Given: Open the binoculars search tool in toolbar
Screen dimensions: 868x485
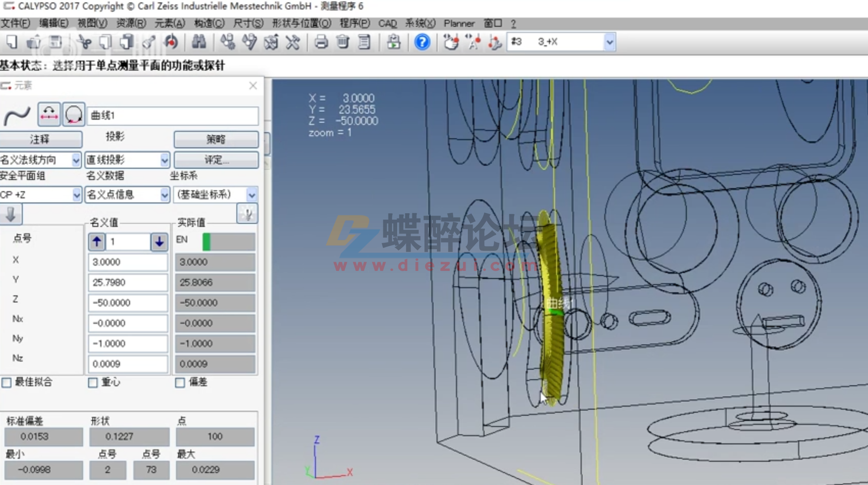Looking at the screenshot, I should (198, 42).
